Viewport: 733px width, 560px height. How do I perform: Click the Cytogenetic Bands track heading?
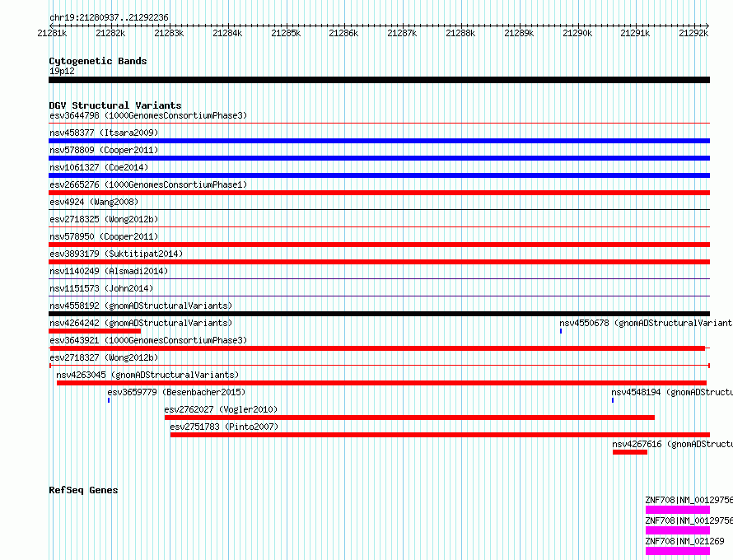(x=98, y=61)
